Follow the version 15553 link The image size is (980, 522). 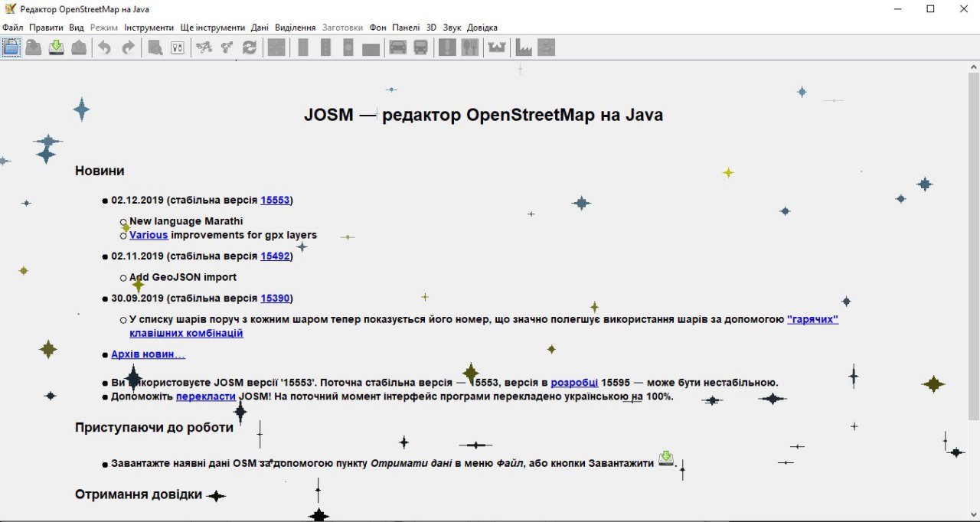coord(275,201)
